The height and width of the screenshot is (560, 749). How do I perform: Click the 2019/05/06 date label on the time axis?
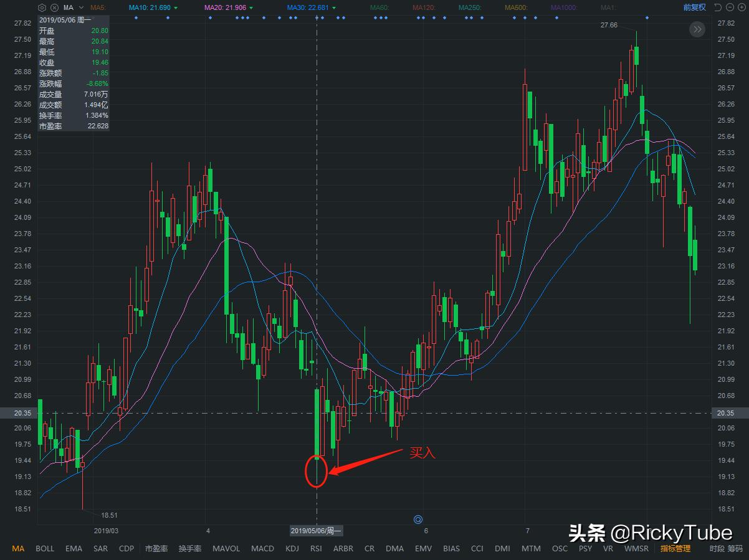(317, 531)
